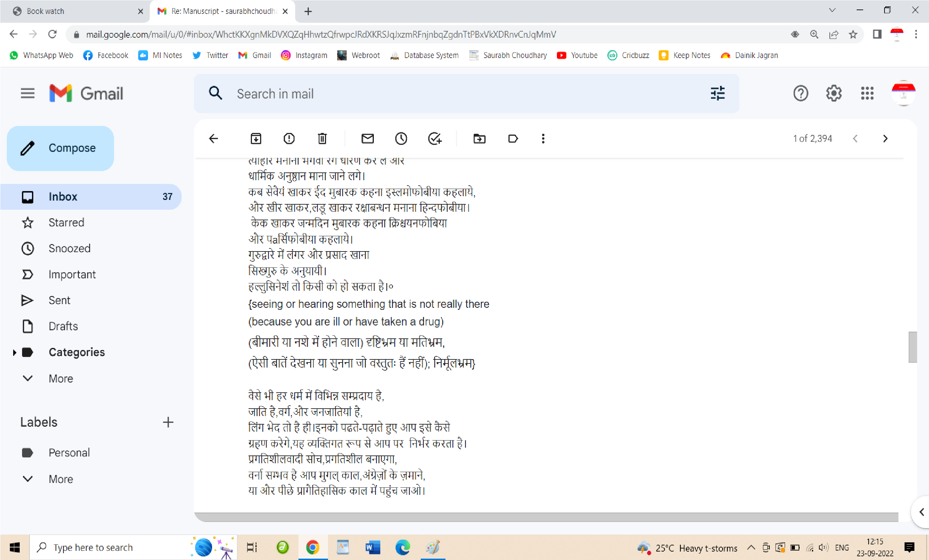Image resolution: width=929 pixels, height=560 pixels.
Task: Delete the open email with trash icon
Action: click(x=322, y=139)
